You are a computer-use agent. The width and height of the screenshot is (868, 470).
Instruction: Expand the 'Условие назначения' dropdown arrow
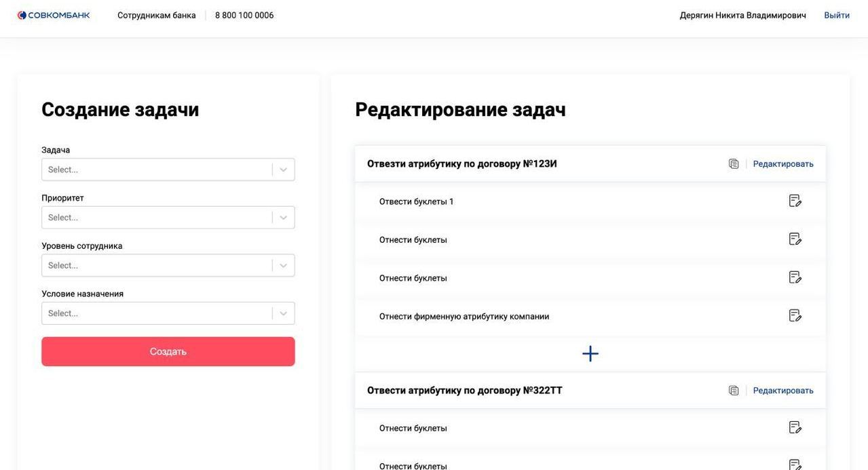coord(283,313)
